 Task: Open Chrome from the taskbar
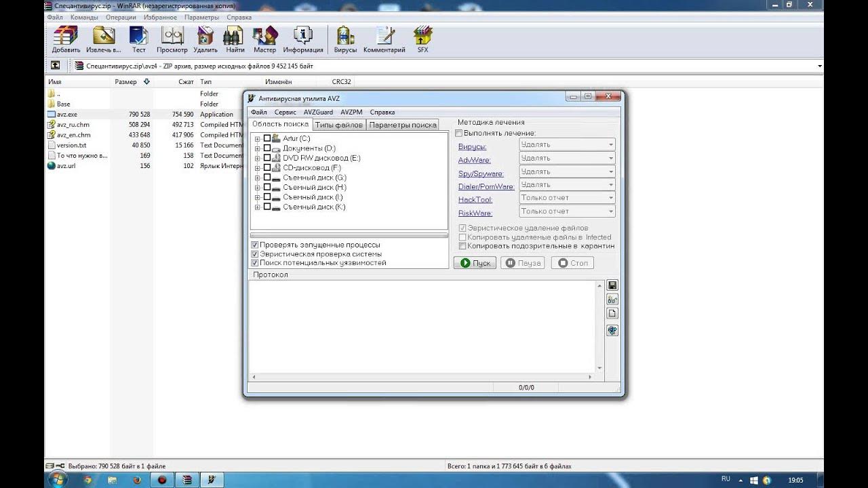click(x=87, y=480)
